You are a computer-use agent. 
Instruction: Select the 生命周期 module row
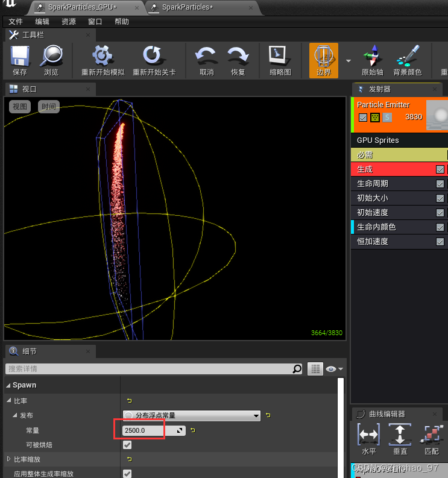pos(399,184)
